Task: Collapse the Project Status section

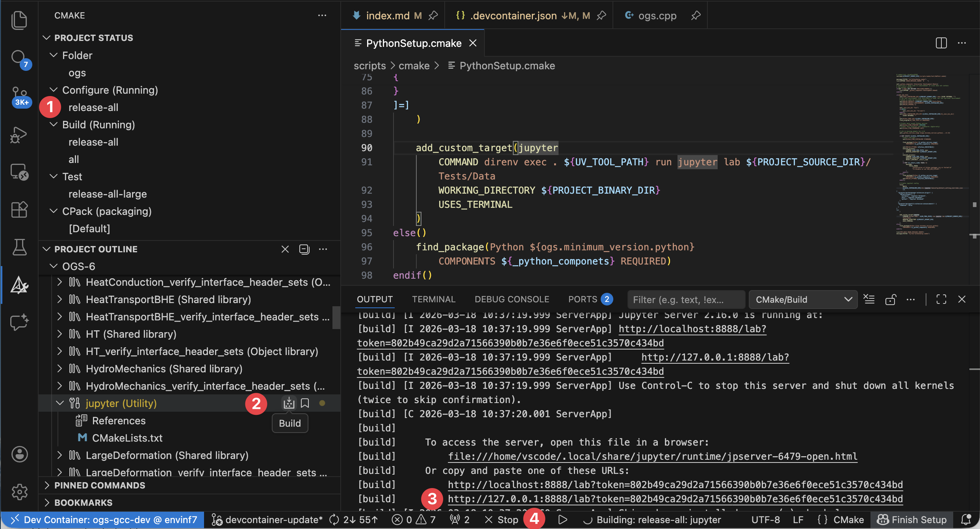Action: [x=47, y=38]
